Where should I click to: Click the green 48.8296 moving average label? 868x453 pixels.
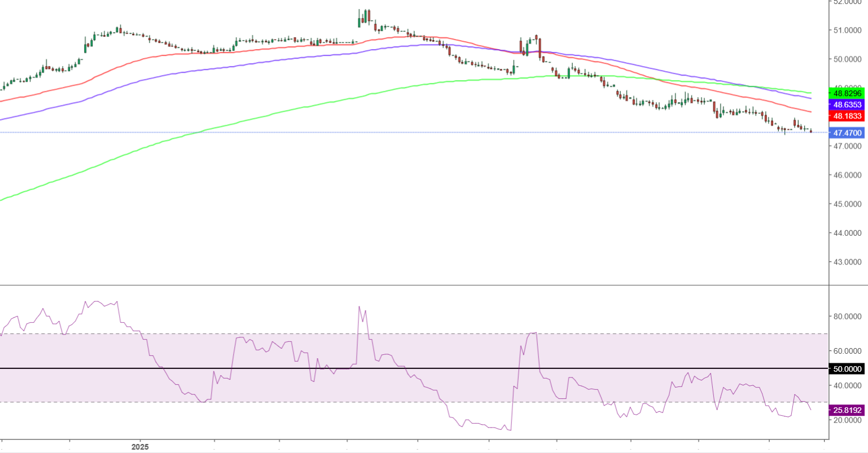(847, 93)
